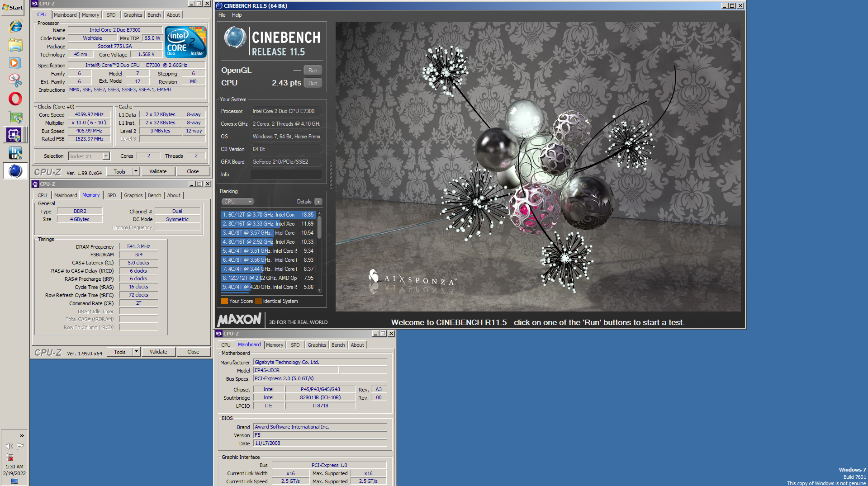This screenshot has height=486, width=868.
Task: Launch Opera browser from the taskbar
Action: click(x=15, y=99)
